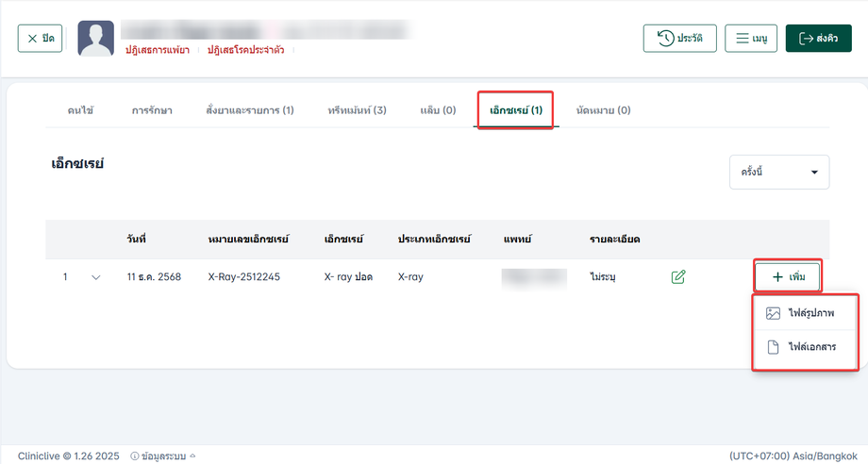Click the แพทย์ column header
868x464 pixels.
518,239
